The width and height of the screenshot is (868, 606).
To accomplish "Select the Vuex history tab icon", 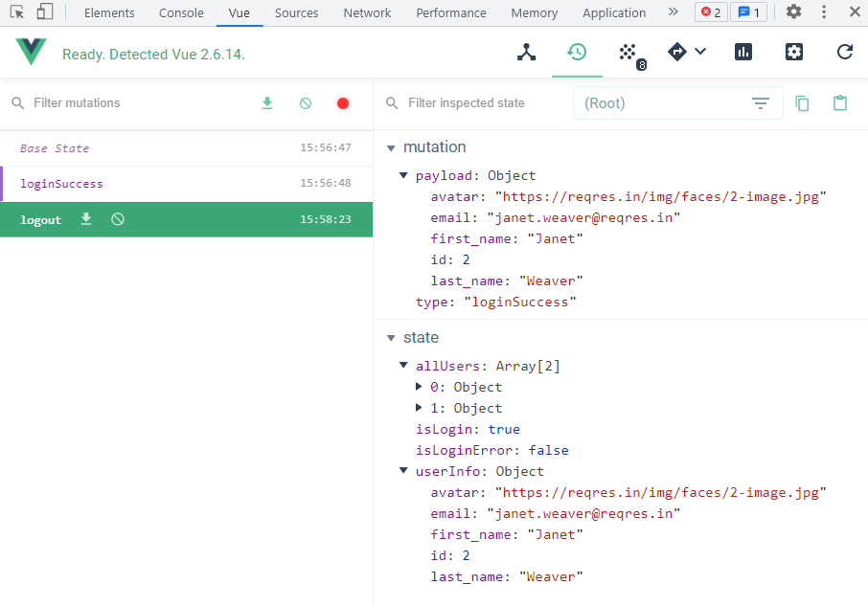I will click(x=577, y=53).
